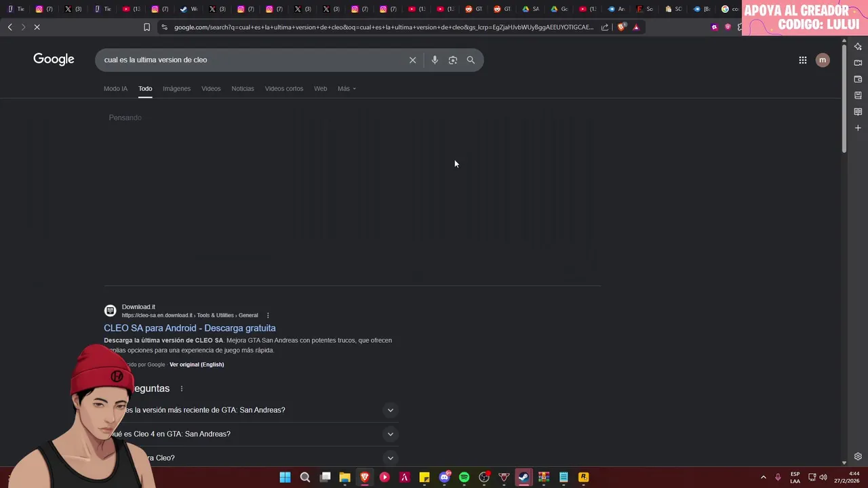Open Brave Shields lion icon
Screen dimensions: 868x488
pyautogui.click(x=621, y=27)
